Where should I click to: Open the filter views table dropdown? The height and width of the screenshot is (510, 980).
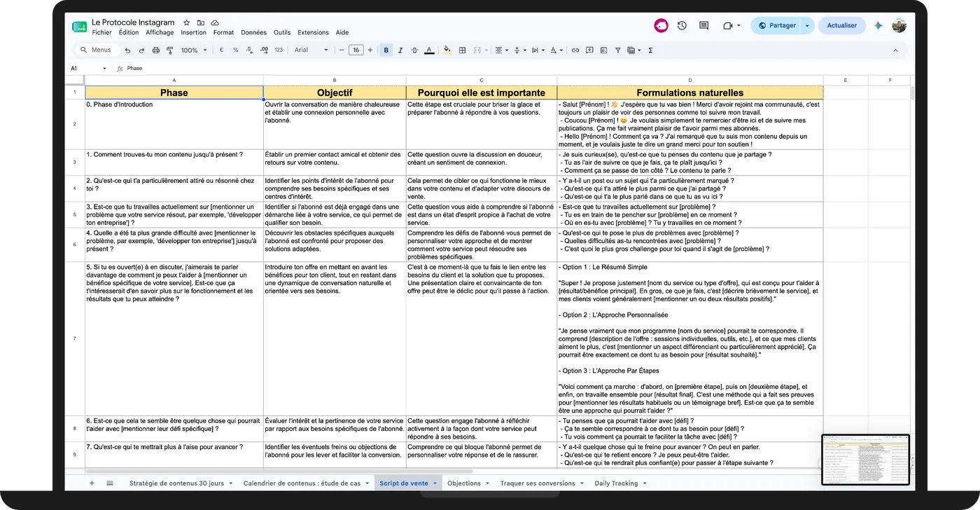[x=634, y=50]
